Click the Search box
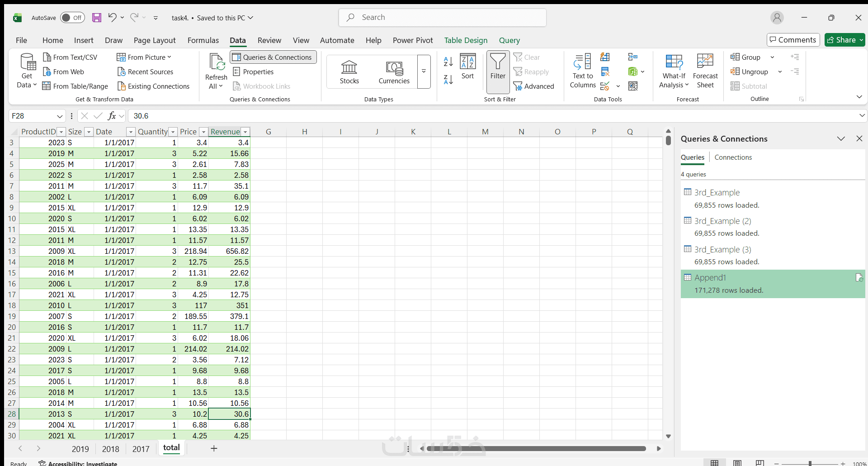The width and height of the screenshot is (868, 466). coord(443,18)
